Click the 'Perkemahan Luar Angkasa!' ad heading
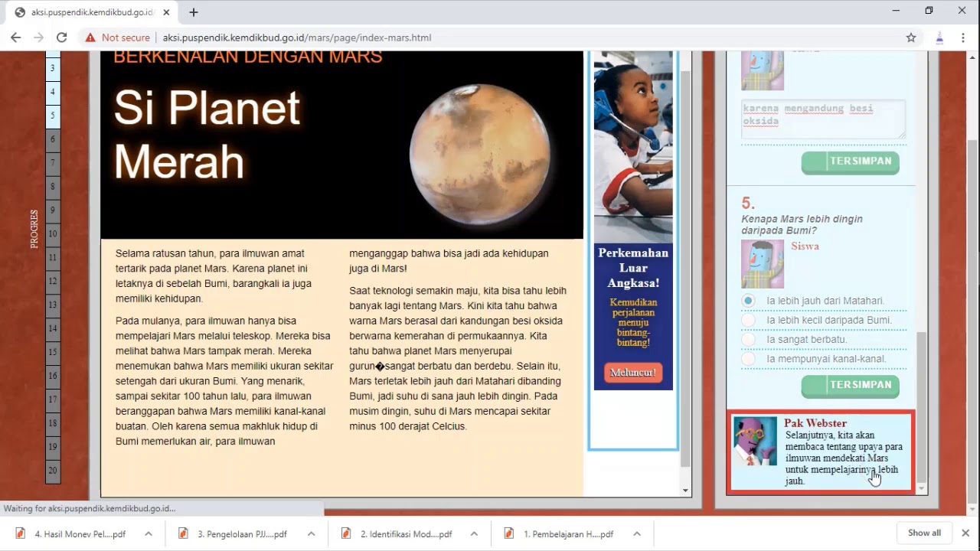This screenshot has height=551, width=980. (x=633, y=268)
